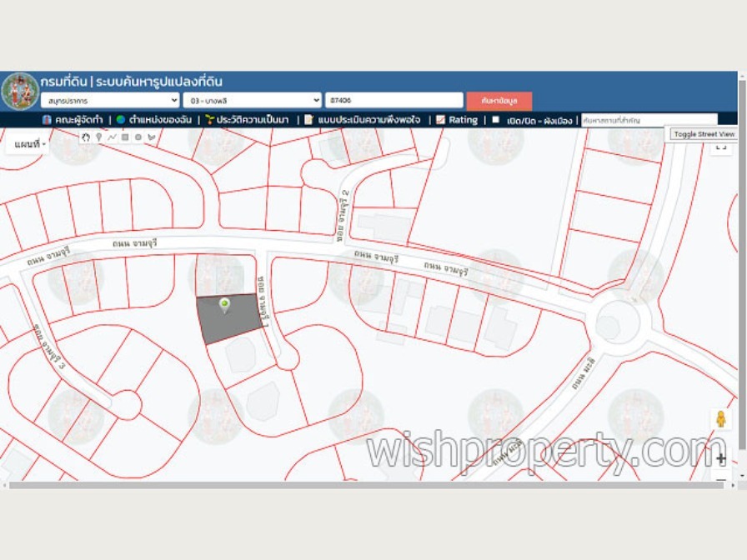Open ประวัติความเป็นมา menu item
This screenshot has height=560, width=747.
253,120
